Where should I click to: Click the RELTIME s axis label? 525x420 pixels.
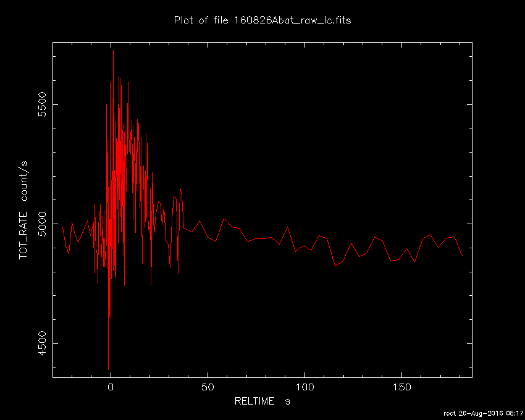click(262, 401)
